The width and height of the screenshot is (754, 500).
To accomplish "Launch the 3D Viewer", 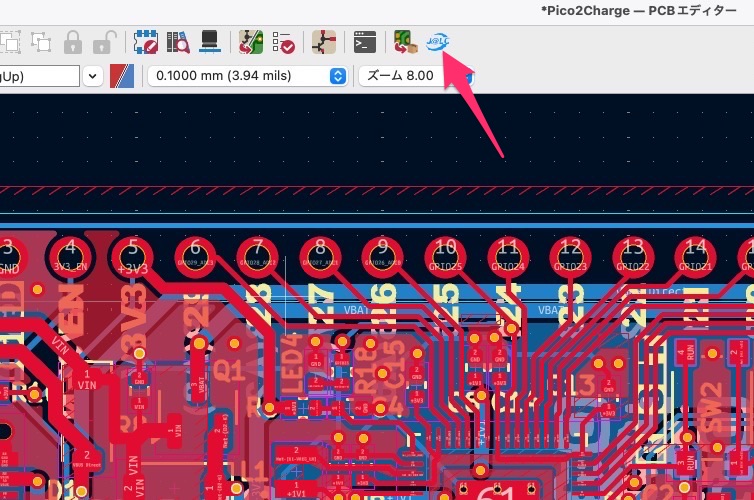I will pos(210,42).
